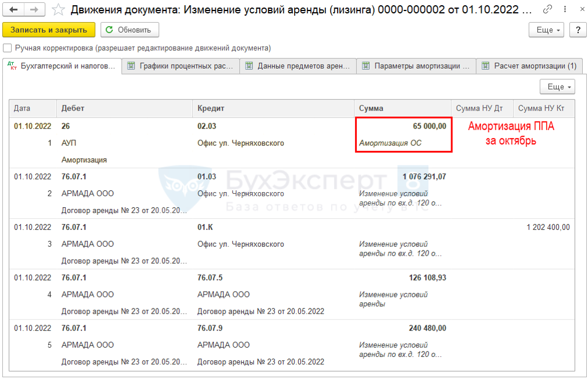Click the Сумма НУ Дт column header
This screenshot has height=379, width=588.
(482, 108)
